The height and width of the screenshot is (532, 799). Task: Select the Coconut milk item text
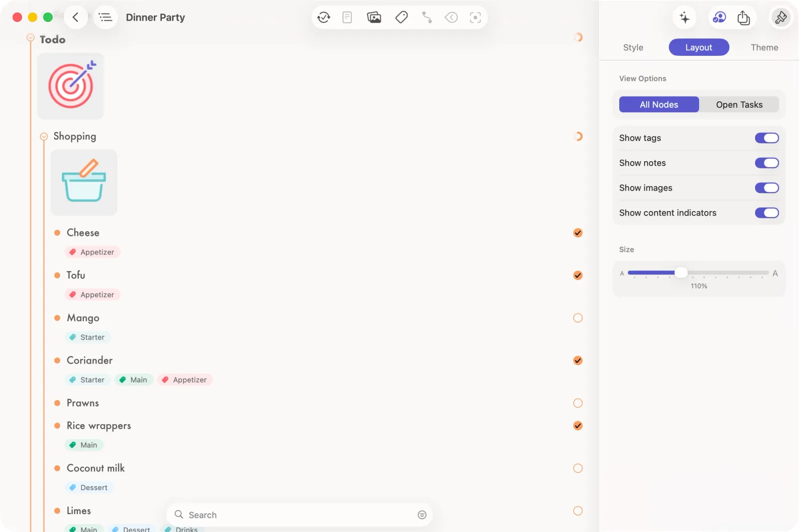pyautogui.click(x=96, y=468)
